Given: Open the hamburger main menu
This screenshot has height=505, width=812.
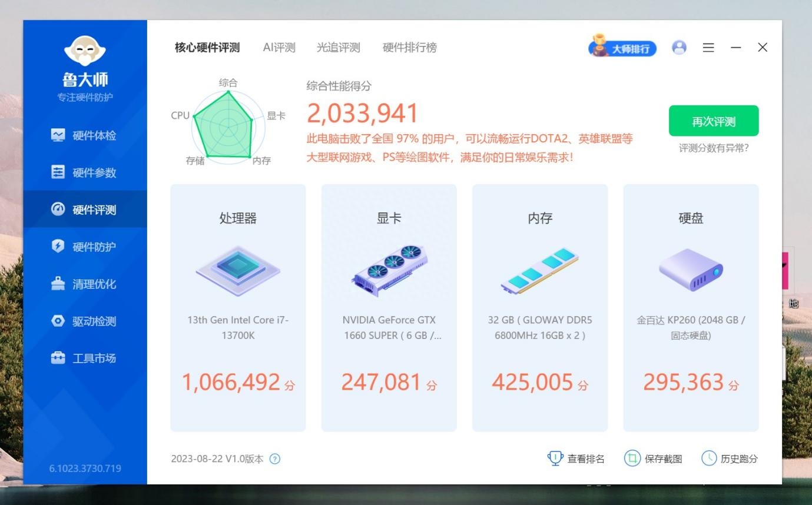Looking at the screenshot, I should pyautogui.click(x=708, y=48).
